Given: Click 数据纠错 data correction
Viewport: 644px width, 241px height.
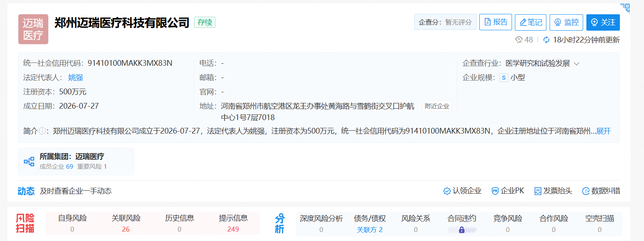Looking at the screenshot, I should coord(601,191).
